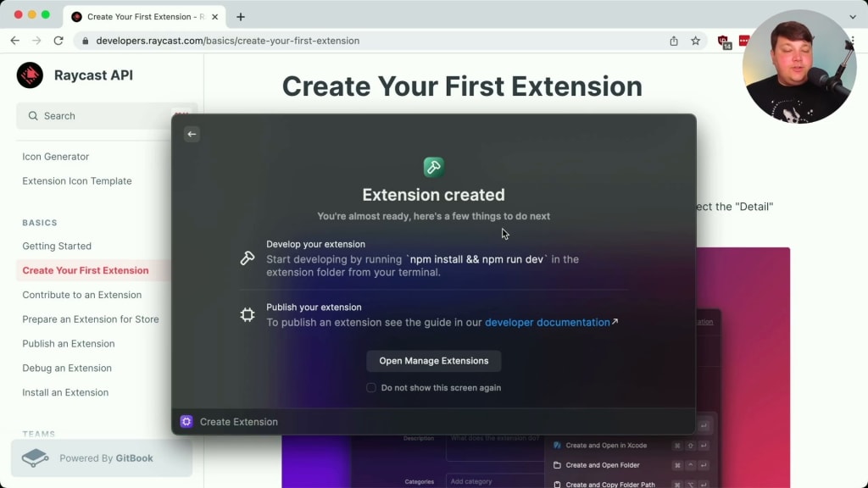Click the share icon in address bar

click(x=674, y=41)
